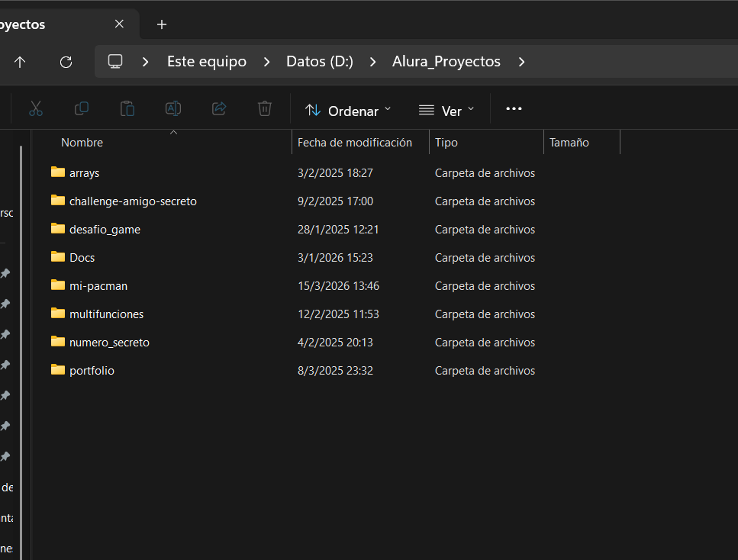
Task: Expand chevron after Alura_Proyectos in address bar
Action: 522,62
